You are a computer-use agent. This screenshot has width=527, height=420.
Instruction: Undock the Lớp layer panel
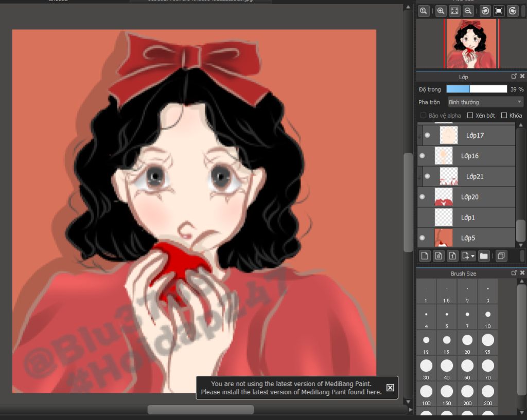click(x=514, y=77)
